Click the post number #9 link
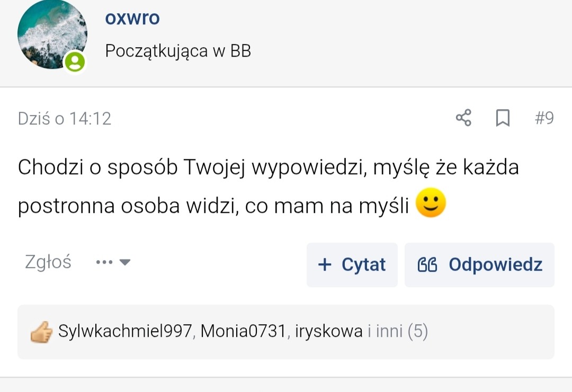The height and width of the screenshot is (392, 572). [x=544, y=118]
